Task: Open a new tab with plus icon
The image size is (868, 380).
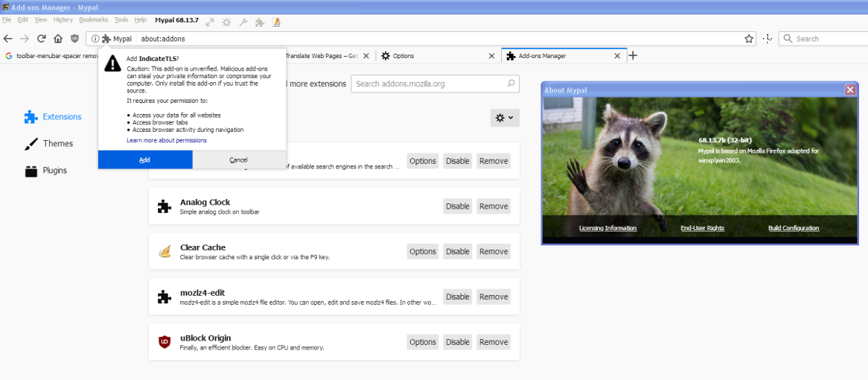Action: (634, 56)
